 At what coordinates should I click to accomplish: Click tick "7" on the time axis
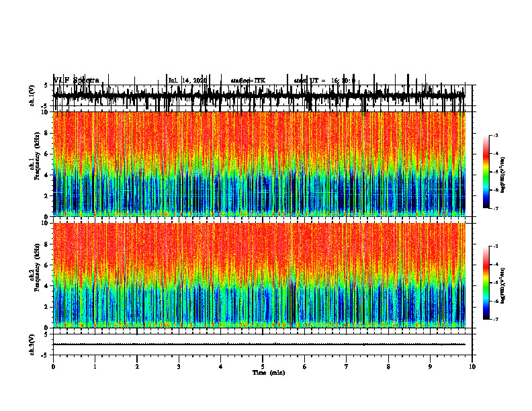tap(347, 367)
